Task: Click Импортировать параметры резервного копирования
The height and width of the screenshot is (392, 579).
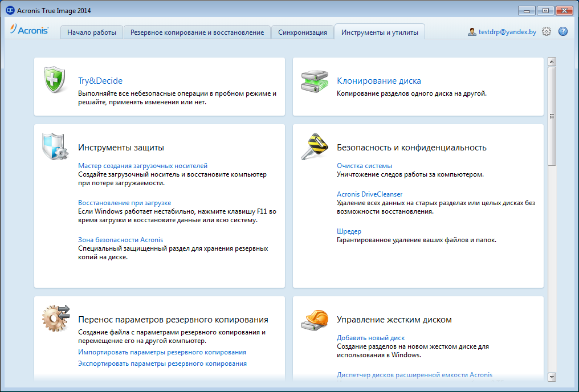Action: 162,352
